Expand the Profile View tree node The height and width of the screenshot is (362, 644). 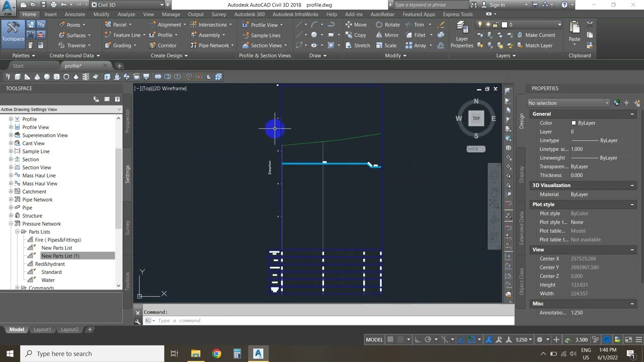11,127
